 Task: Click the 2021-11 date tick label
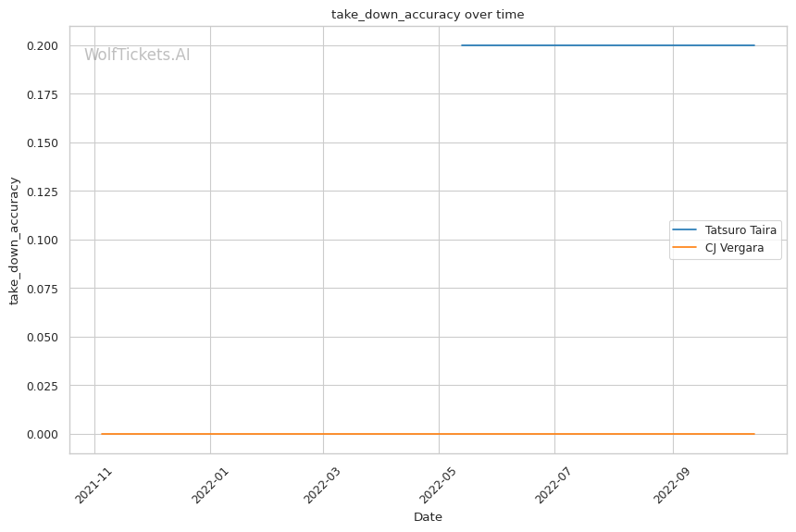tap(93, 485)
